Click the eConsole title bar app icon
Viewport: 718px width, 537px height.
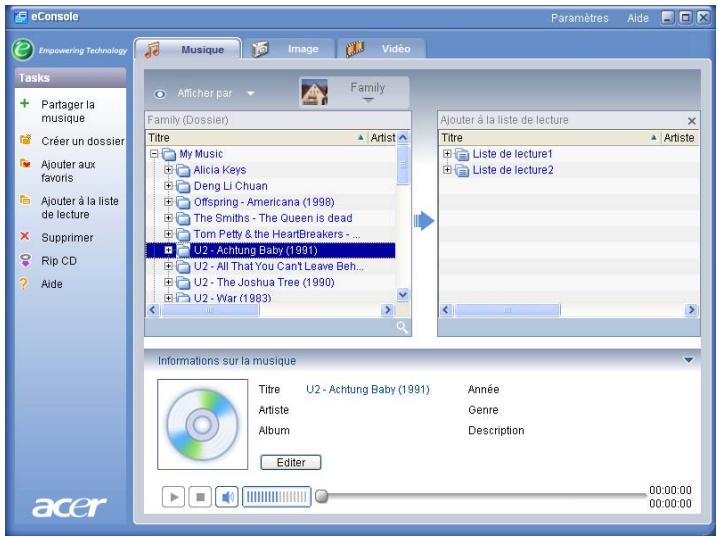point(21,17)
